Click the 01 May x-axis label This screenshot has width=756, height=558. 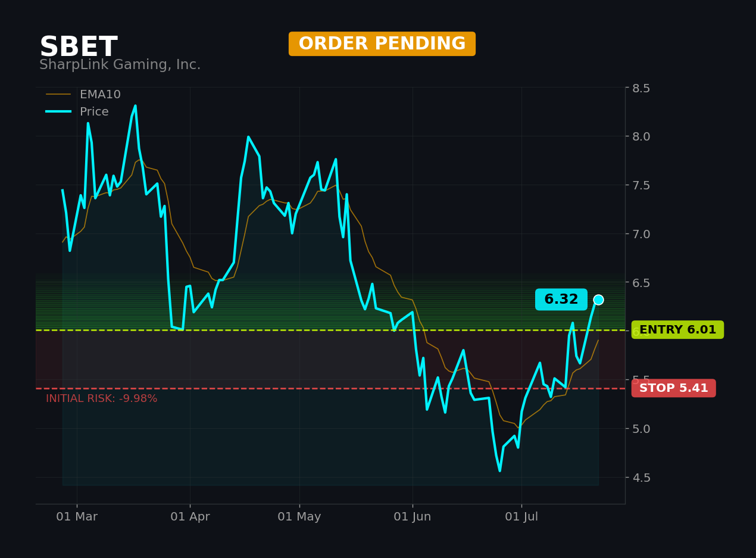299,517
